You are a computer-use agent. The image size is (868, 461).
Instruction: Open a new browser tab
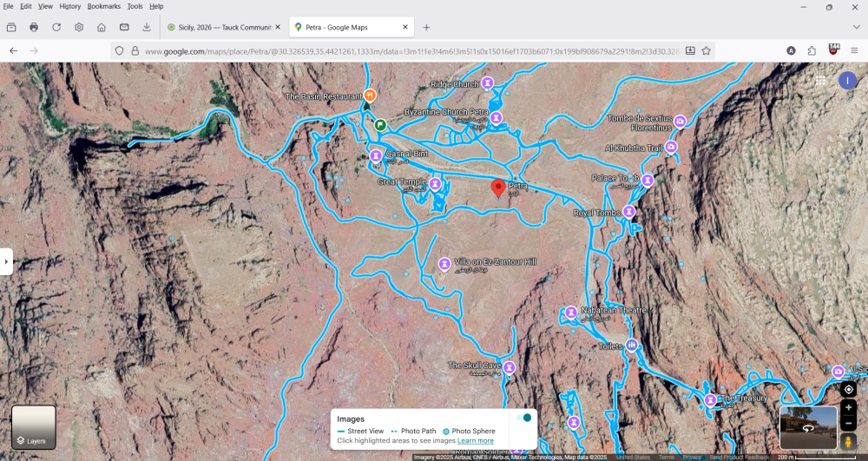426,27
